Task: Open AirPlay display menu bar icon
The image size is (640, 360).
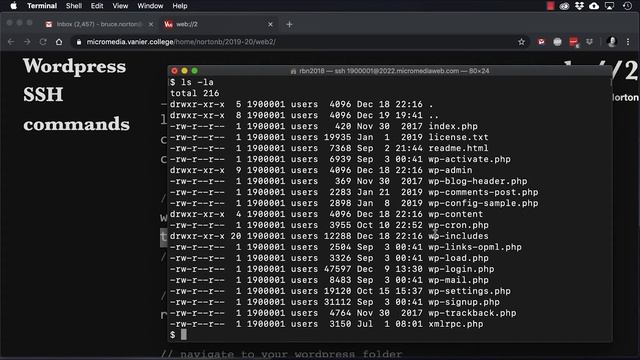Action: point(609,6)
